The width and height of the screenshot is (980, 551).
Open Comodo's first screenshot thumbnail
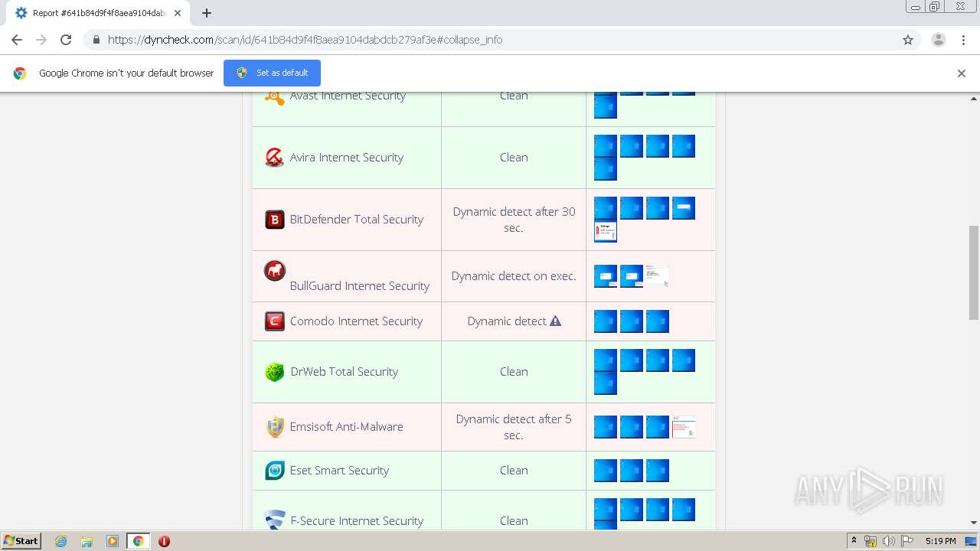pyautogui.click(x=606, y=321)
